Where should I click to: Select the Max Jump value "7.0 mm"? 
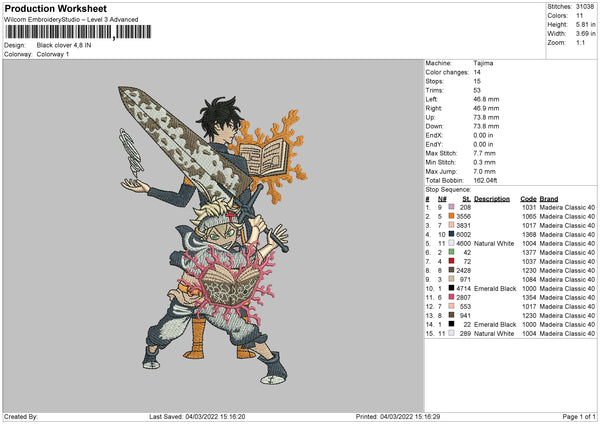(484, 171)
